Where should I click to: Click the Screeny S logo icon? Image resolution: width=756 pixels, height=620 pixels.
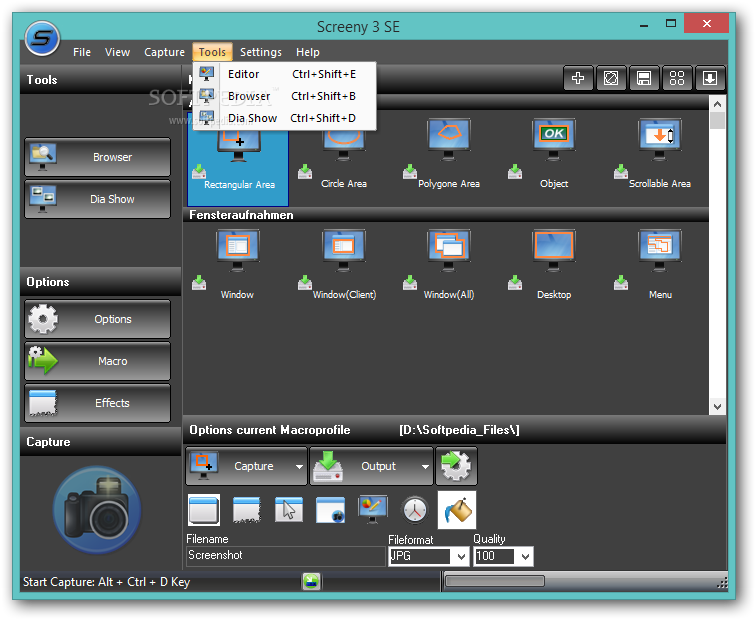click(x=42, y=39)
